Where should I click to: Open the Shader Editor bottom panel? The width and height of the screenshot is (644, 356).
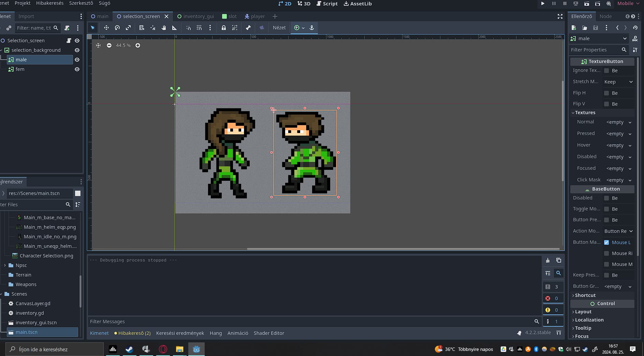[269, 333]
